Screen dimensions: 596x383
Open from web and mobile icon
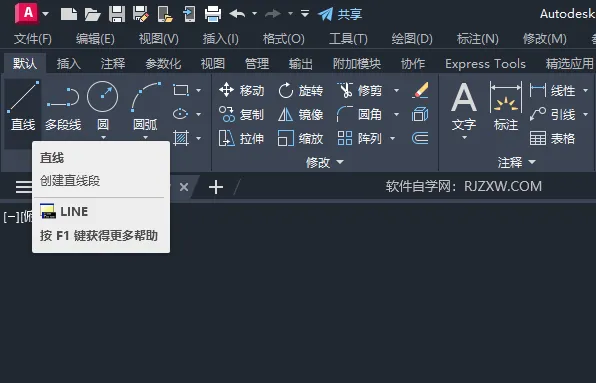(165, 14)
